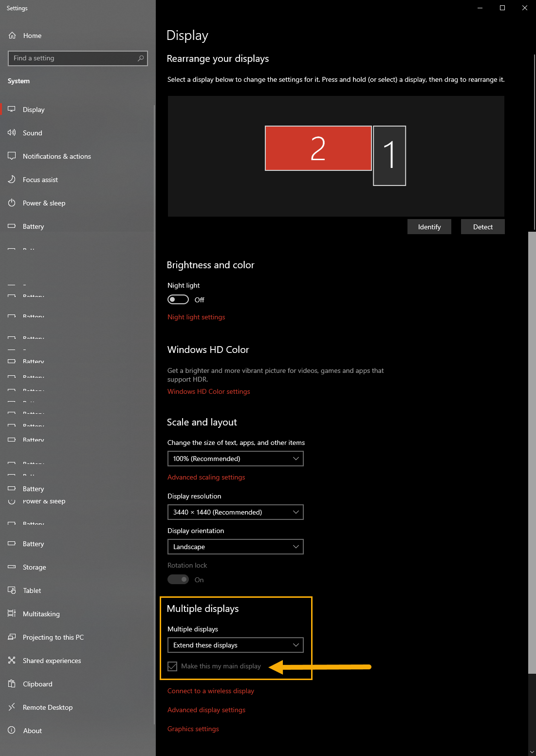Click the Remote Desktop icon

pyautogui.click(x=12, y=707)
